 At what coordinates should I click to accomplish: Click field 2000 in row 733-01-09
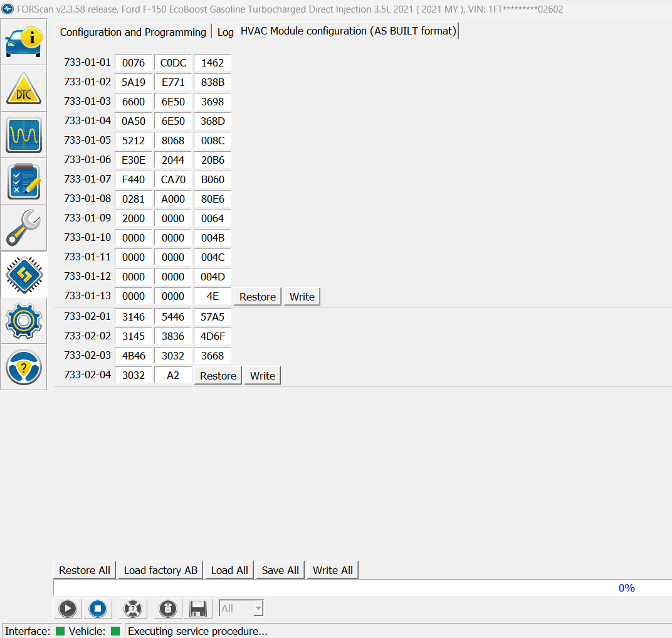click(x=134, y=218)
